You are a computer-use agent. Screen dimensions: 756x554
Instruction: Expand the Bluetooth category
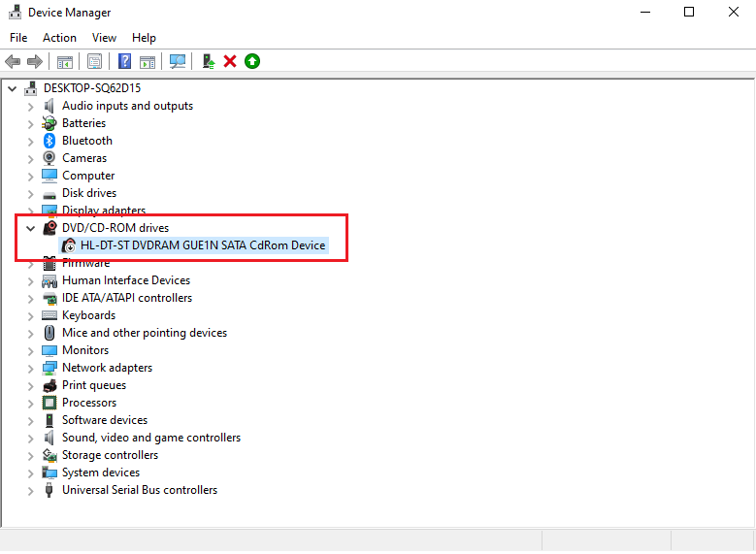coord(30,142)
